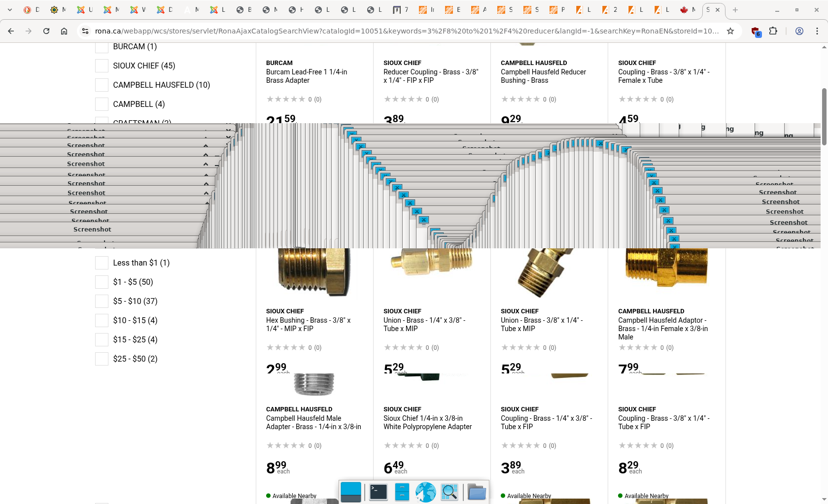This screenshot has height=504, width=828.
Task: Open the Chrome three-dot menu
Action: (x=817, y=31)
